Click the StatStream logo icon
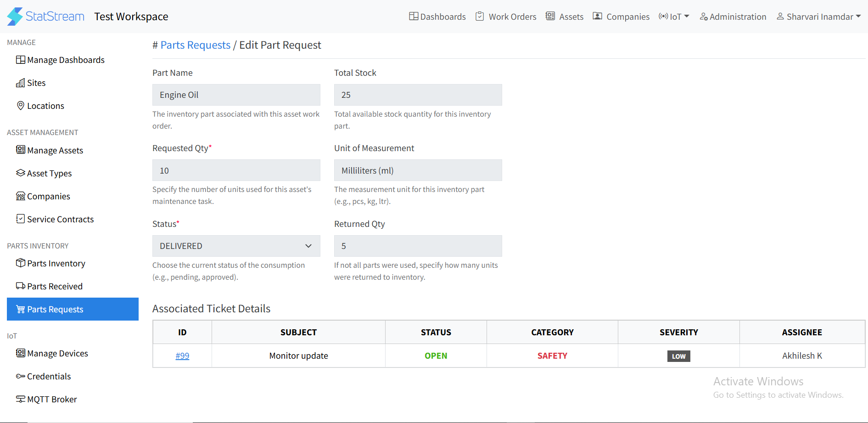 click(15, 17)
